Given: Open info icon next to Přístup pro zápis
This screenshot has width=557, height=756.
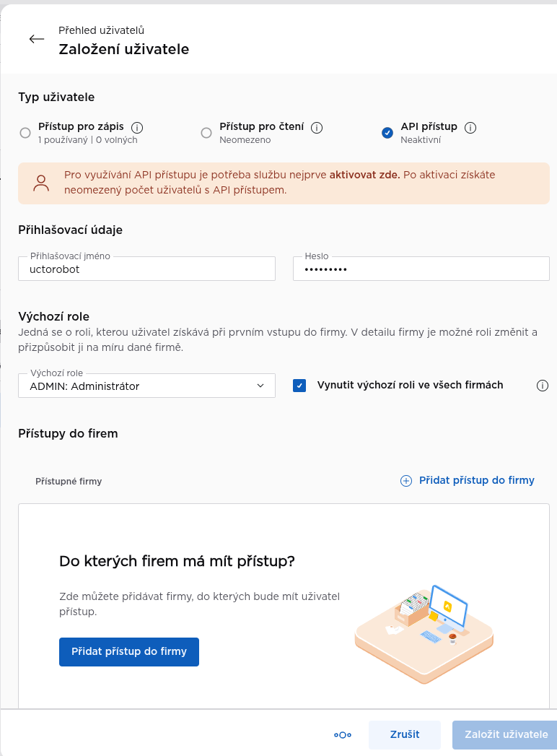Looking at the screenshot, I should point(137,127).
